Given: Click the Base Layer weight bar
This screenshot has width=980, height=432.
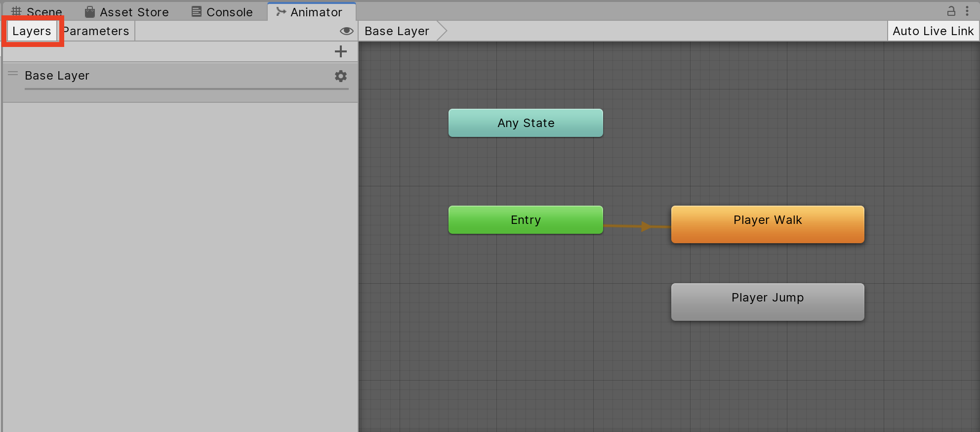Looking at the screenshot, I should coord(186,89).
